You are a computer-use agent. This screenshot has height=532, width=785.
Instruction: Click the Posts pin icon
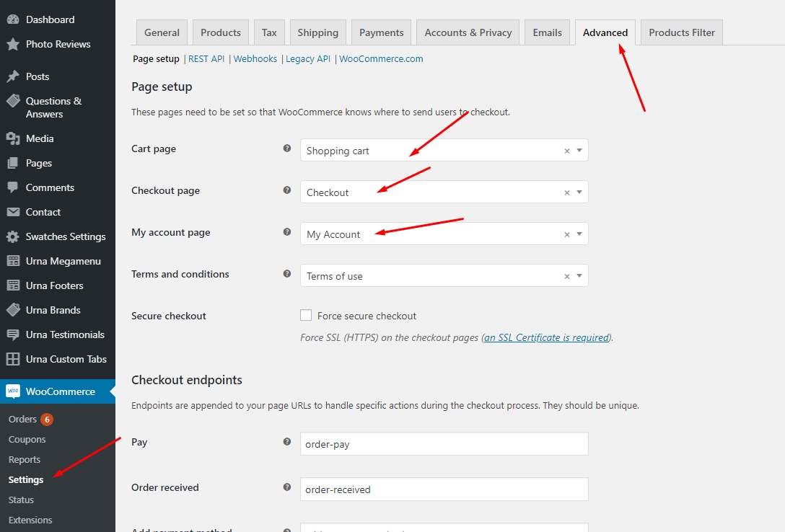(12, 76)
